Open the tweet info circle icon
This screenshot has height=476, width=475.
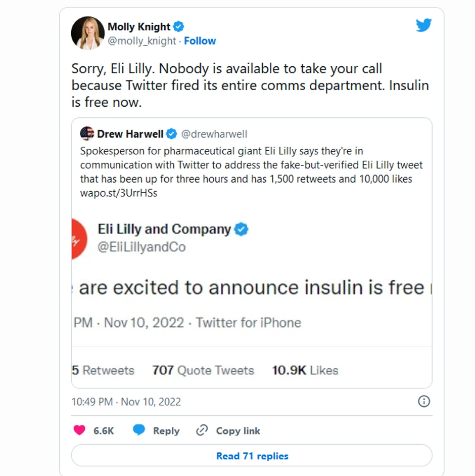coord(423,401)
